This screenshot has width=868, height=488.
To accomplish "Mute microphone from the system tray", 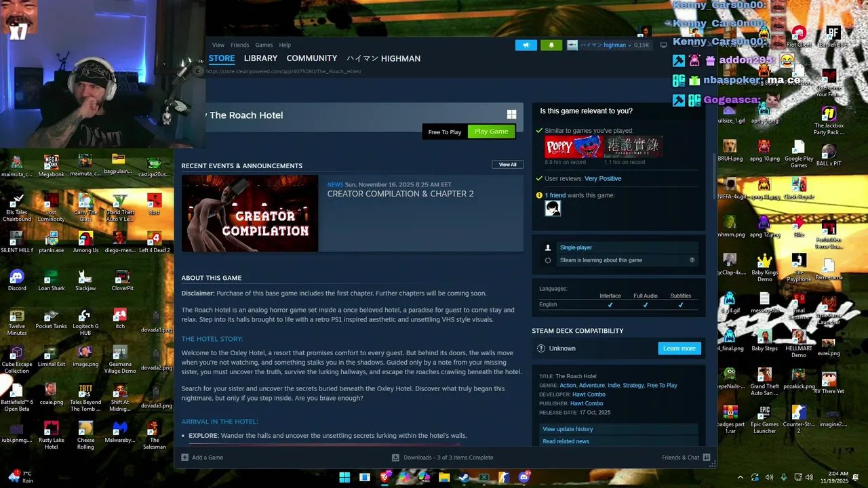I will pos(784,477).
